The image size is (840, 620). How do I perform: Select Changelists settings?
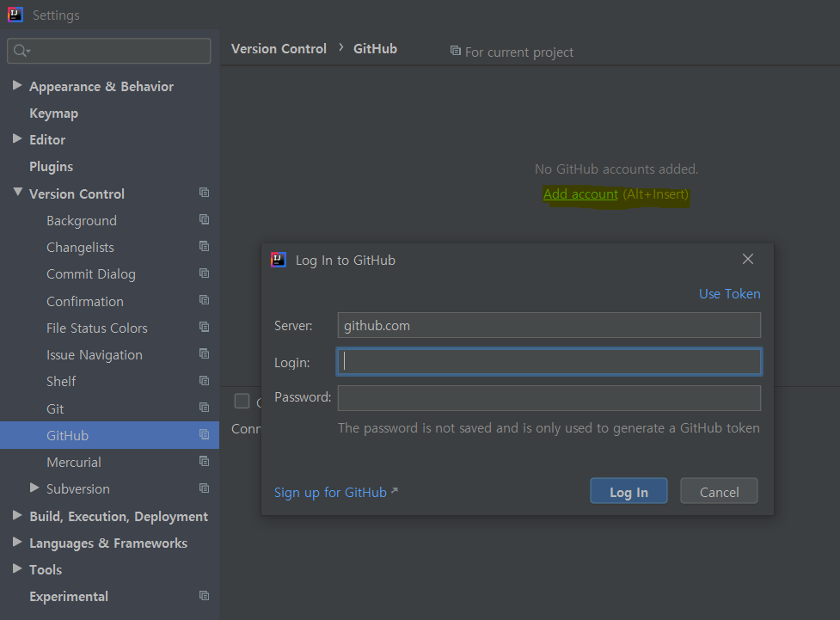coord(80,248)
